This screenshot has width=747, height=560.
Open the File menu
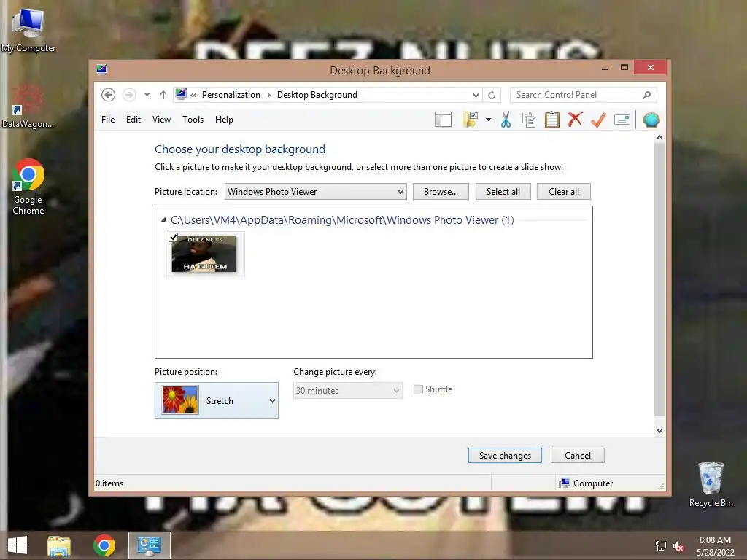click(x=108, y=120)
